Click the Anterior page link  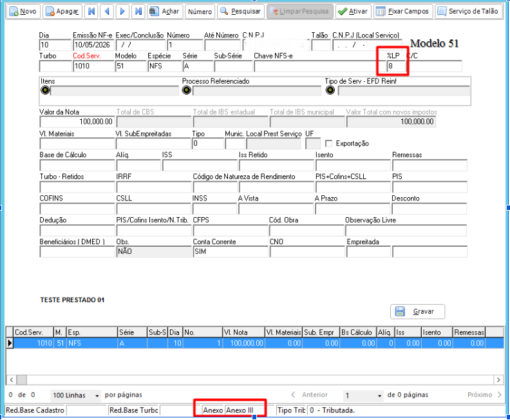click(x=310, y=395)
